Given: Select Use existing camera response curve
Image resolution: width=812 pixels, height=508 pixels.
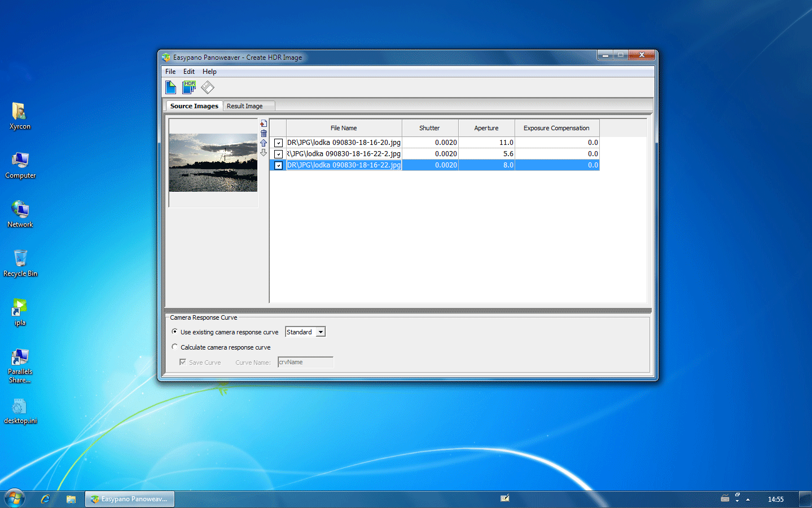Looking at the screenshot, I should click(x=175, y=332).
